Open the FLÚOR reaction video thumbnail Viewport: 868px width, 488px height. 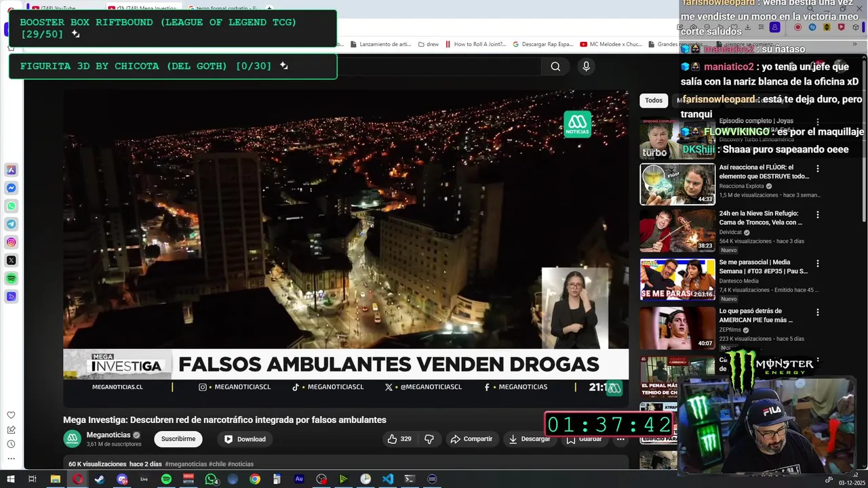[677, 184]
